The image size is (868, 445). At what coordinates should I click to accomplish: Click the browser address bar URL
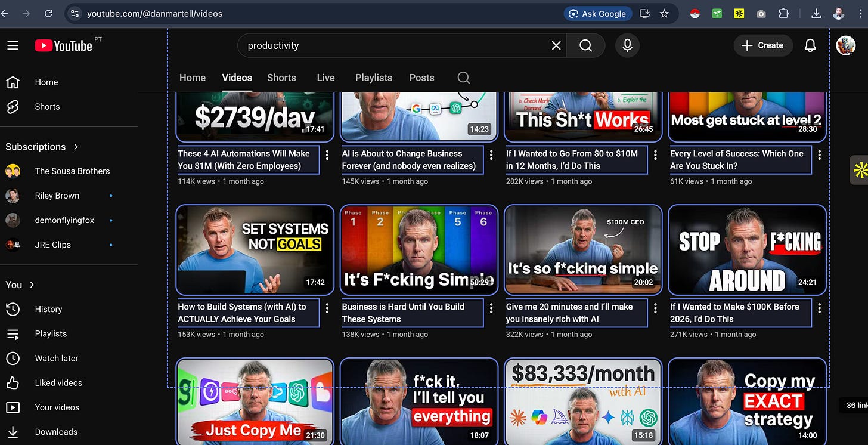[x=154, y=13]
